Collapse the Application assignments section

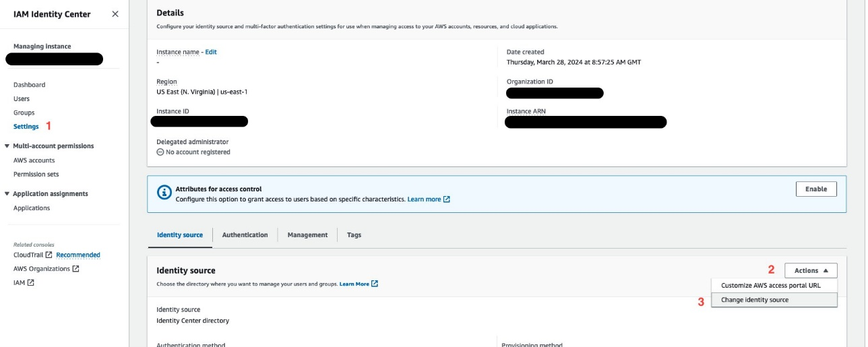7,194
